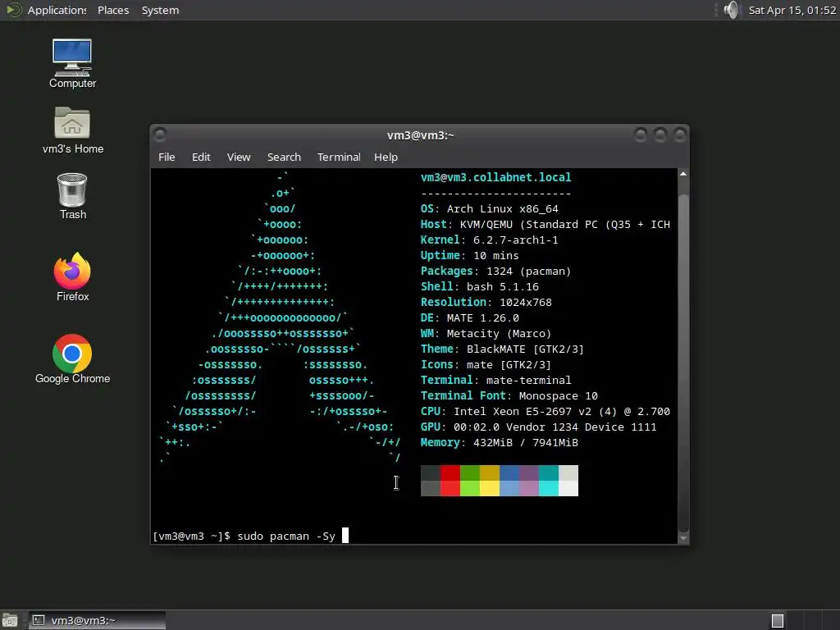
Task: Open the terminal File menu
Action: 167,157
